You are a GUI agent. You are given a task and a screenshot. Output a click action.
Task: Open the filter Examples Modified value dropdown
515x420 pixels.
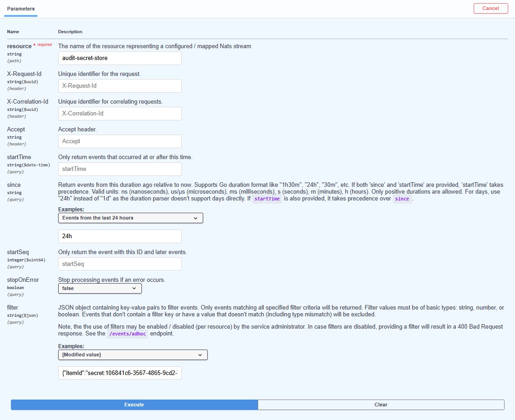tap(133, 355)
